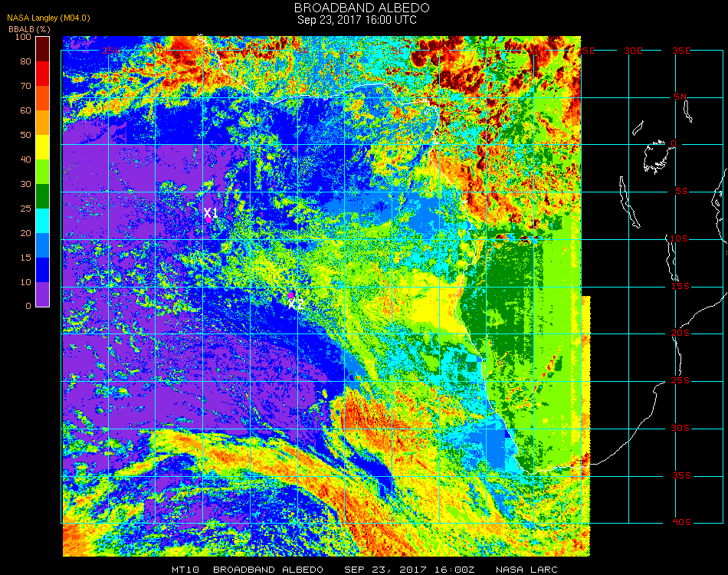
Task: Click the 25E longitude label
Action: point(586,51)
